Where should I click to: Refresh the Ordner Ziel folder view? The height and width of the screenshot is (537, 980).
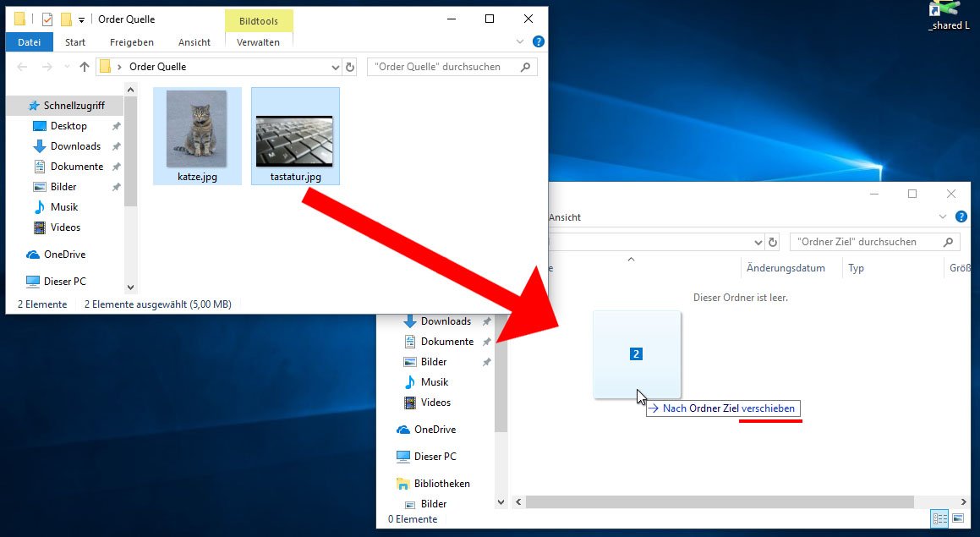(x=772, y=242)
